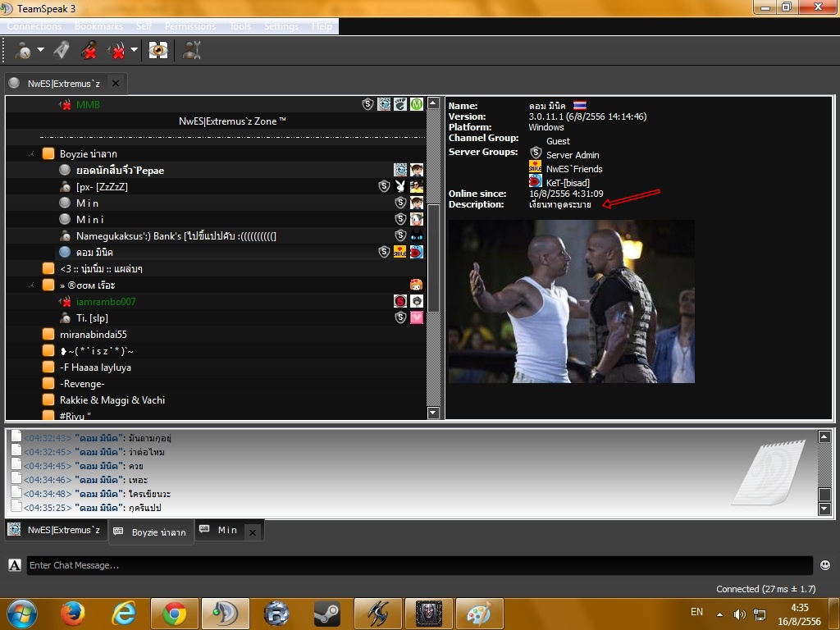The height and width of the screenshot is (630, 840).
Task: Click the Server Admin group icon in info panel
Action: [536, 153]
